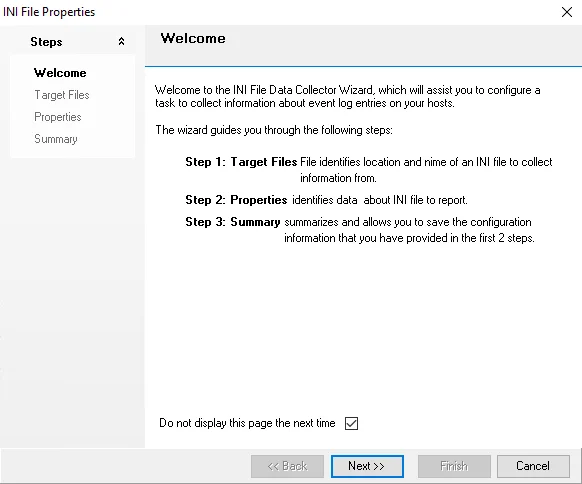582x484 pixels.
Task: Jump to the Summary step
Action: point(56,139)
